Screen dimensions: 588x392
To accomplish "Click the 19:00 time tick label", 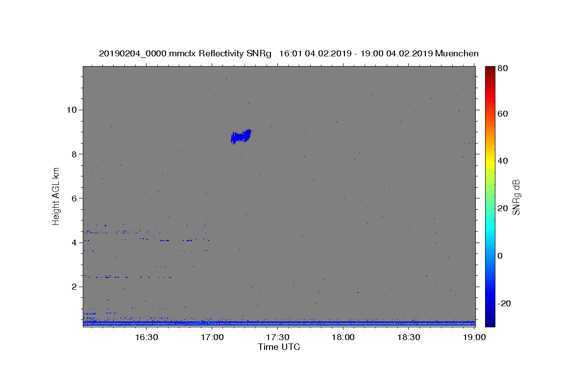I will pos(474,337).
